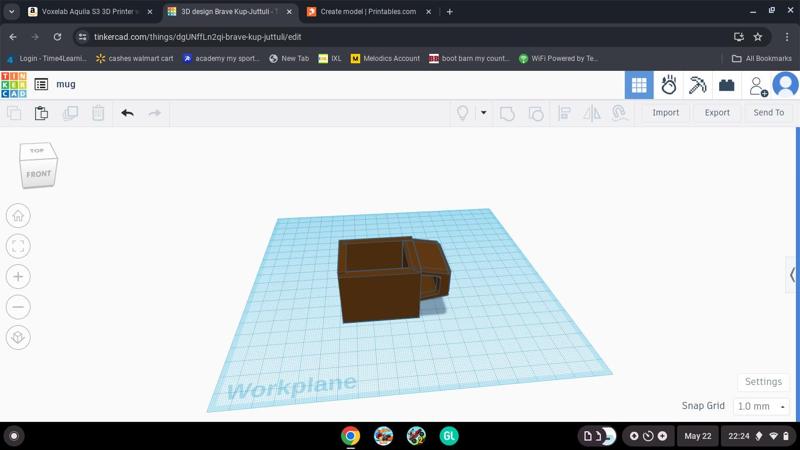The image size is (800, 450).
Task: Click the Paste clipboard icon
Action: point(41,113)
